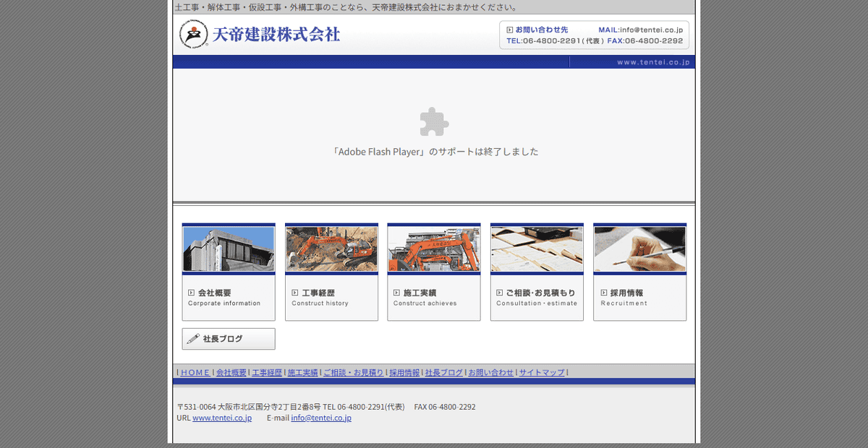Click the excavator photo above 工事経歴

(x=331, y=248)
